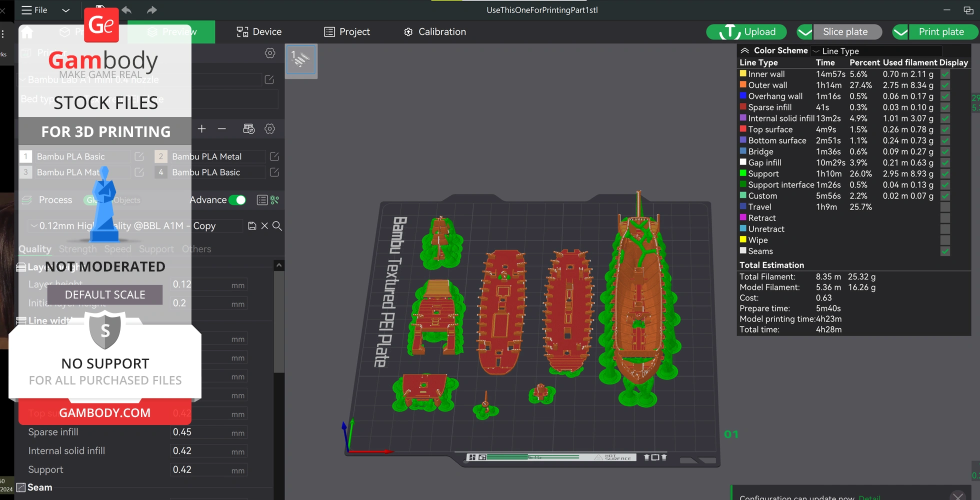Select plate 1 thumbnail
Image resolution: width=980 pixels, height=500 pixels.
[301, 60]
